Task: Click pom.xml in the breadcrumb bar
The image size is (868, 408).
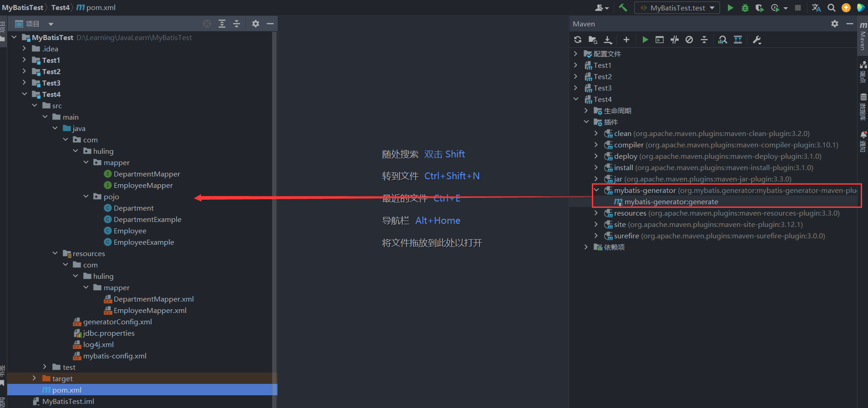Action: click(96, 8)
